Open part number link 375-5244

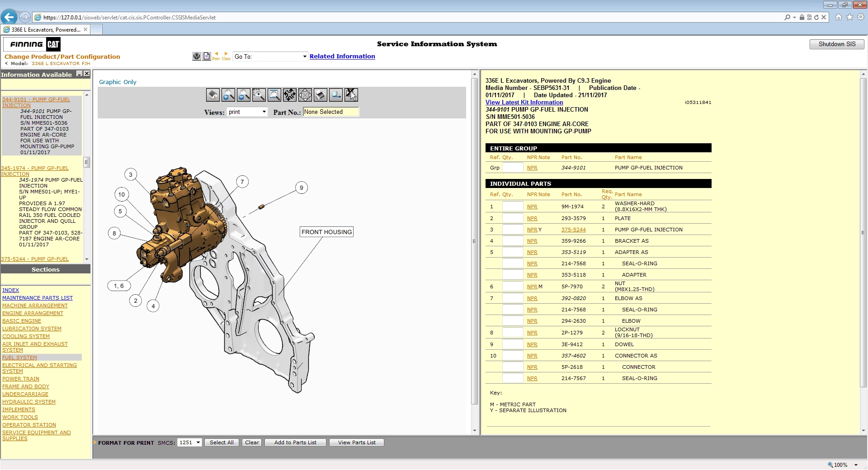click(573, 230)
